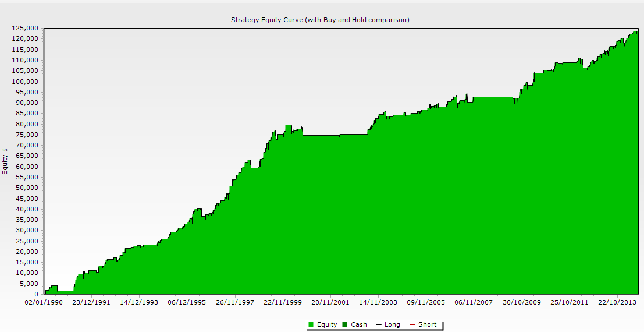This screenshot has height=332, width=644.
Task: Click the 14/12/1993 date label
Action: point(139,302)
